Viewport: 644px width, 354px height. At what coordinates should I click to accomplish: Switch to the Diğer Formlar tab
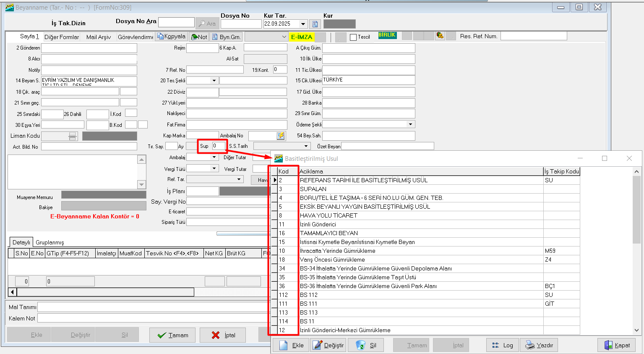pyautogui.click(x=62, y=37)
